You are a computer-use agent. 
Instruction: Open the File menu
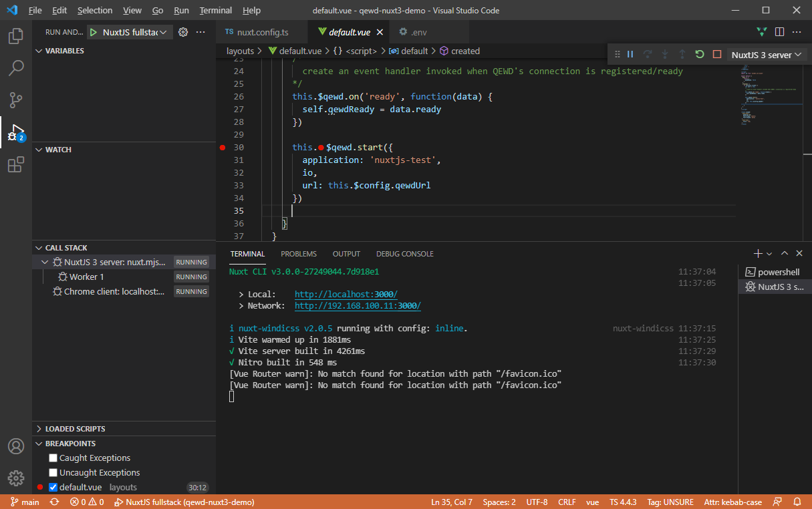[35, 10]
